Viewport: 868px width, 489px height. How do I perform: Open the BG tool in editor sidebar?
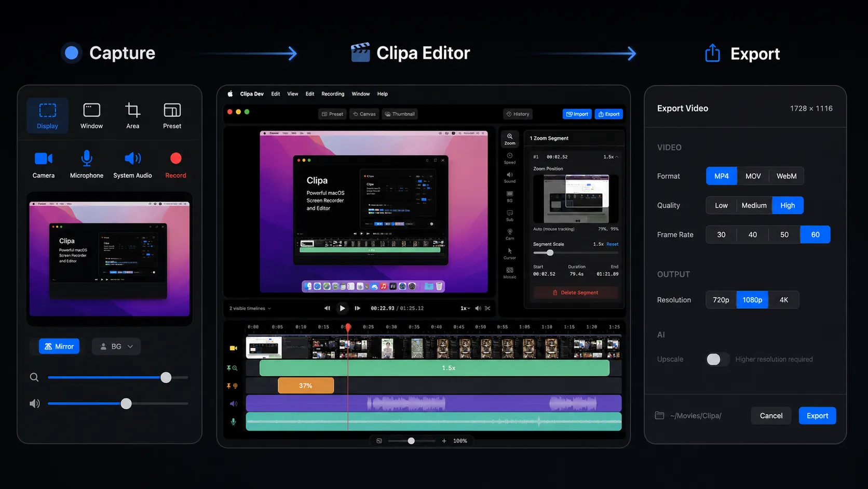click(x=510, y=196)
